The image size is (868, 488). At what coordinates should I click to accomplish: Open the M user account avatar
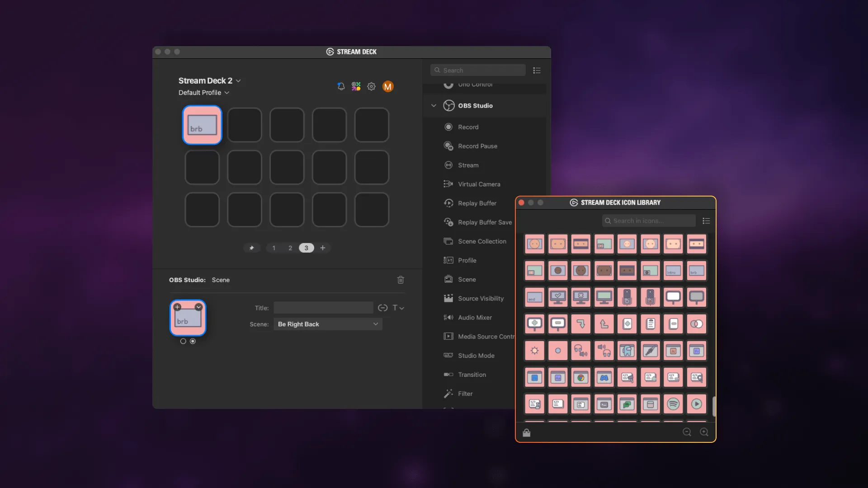click(388, 86)
